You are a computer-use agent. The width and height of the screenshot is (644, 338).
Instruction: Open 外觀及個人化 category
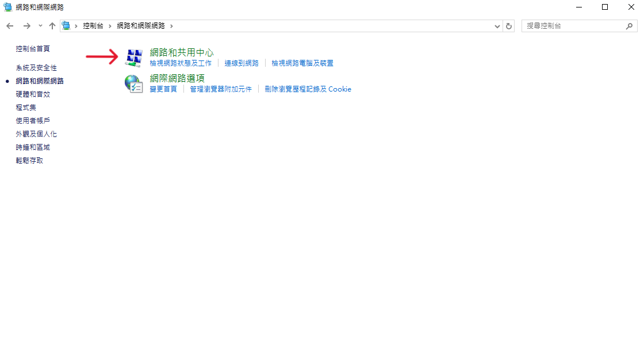point(36,134)
